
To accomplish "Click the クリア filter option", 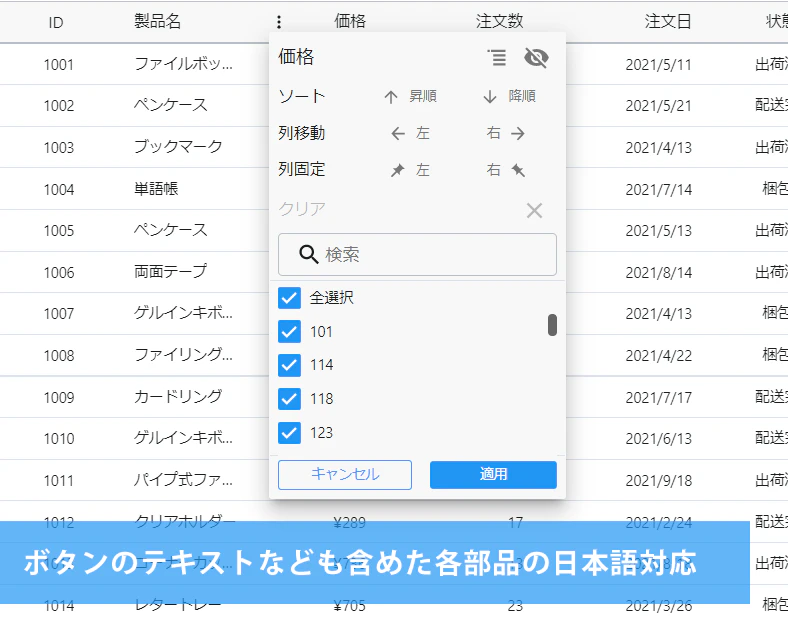I will [302, 209].
